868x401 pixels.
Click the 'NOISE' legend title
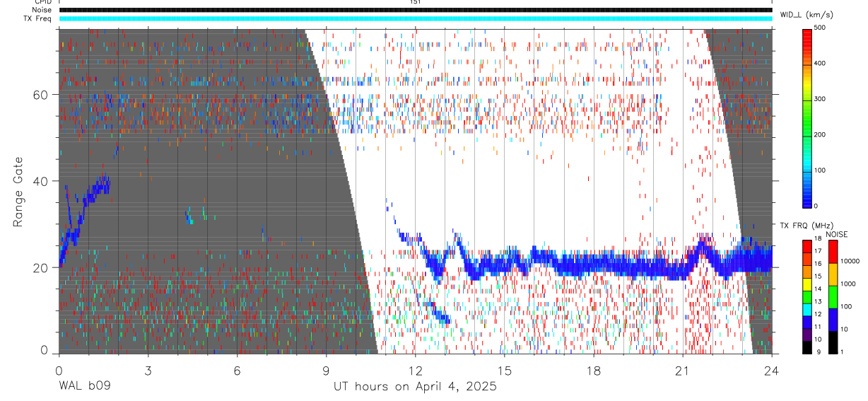pos(836,234)
